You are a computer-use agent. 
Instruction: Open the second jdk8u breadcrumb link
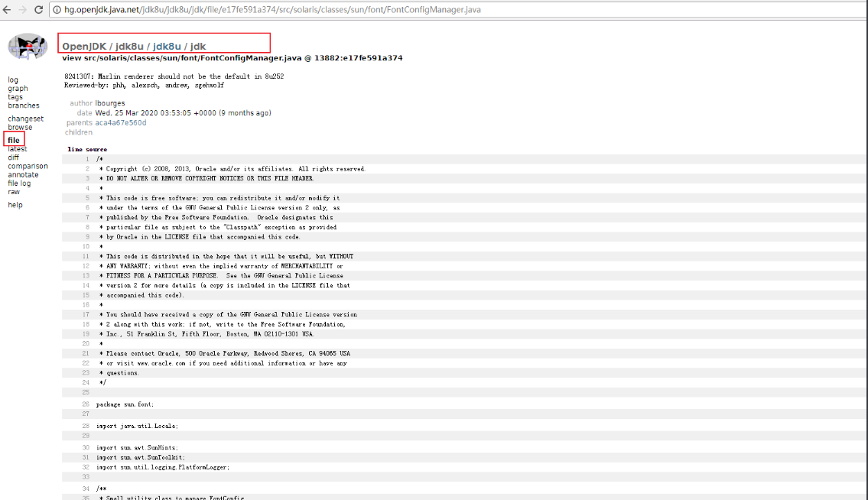pyautogui.click(x=167, y=47)
